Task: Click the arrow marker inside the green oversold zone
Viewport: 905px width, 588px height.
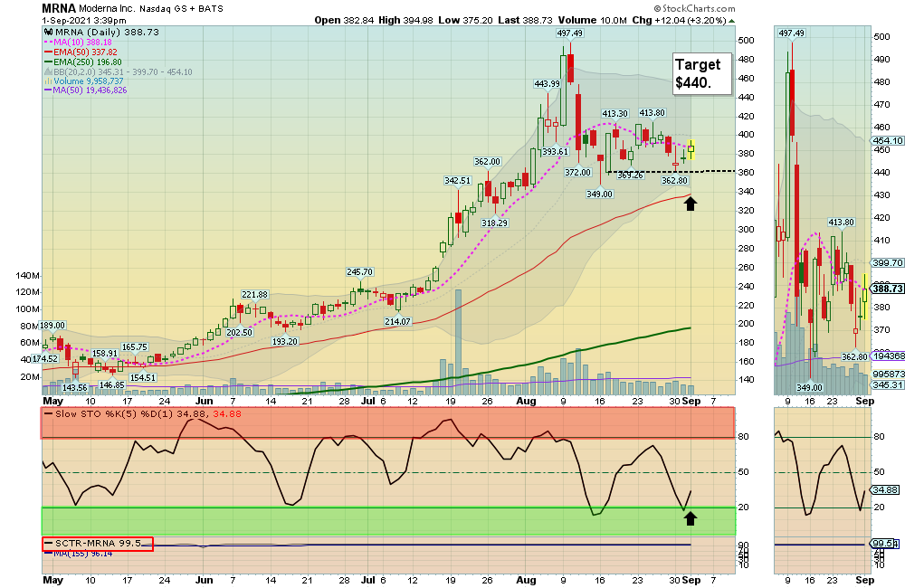Action: [x=691, y=518]
